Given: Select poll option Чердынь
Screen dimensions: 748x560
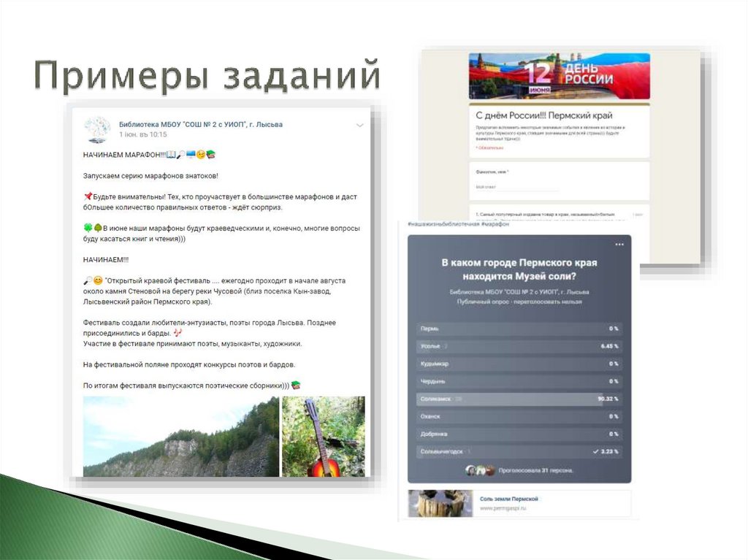Looking at the screenshot, I should coord(519,382).
